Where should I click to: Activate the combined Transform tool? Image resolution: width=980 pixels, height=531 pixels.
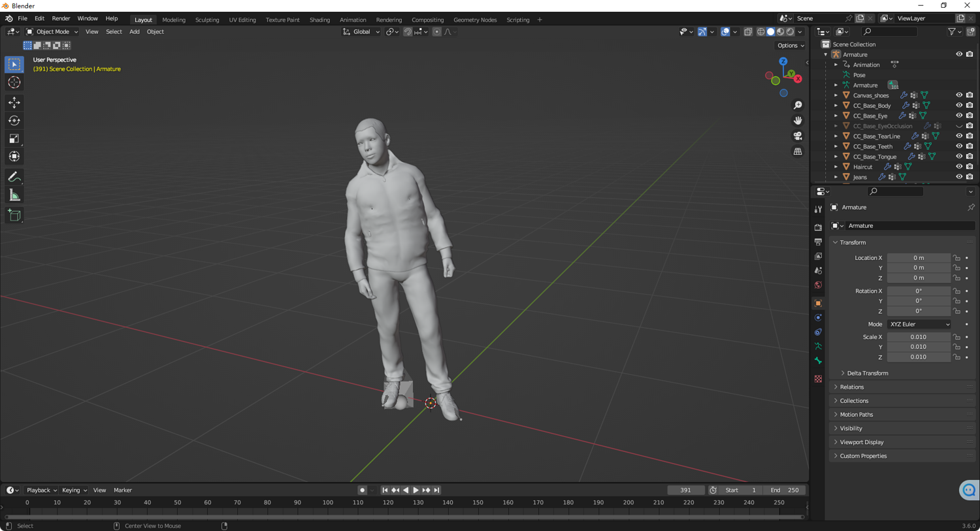[x=14, y=156]
